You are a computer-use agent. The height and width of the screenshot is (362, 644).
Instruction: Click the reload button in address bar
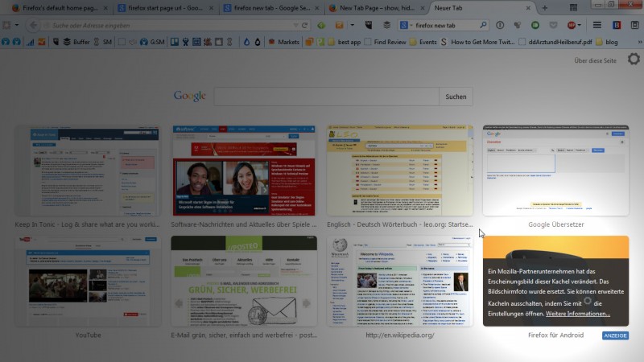click(x=305, y=26)
